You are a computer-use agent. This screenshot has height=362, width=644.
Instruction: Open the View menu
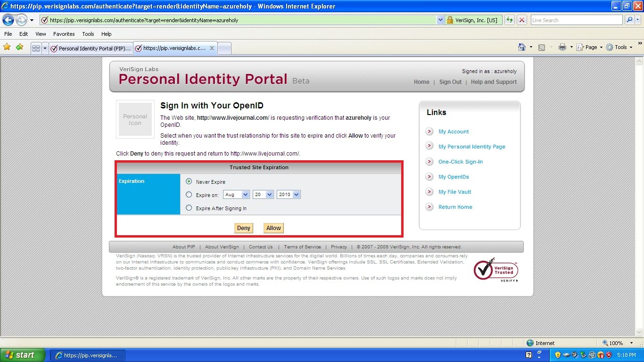pyautogui.click(x=41, y=34)
